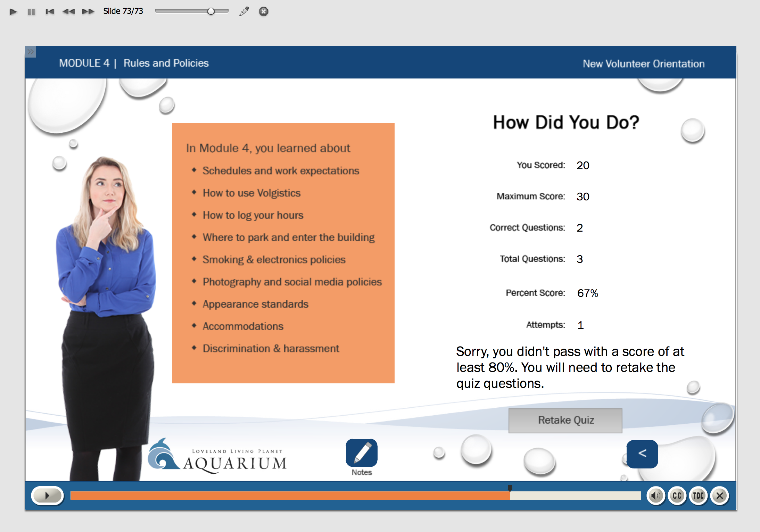The image size is (760, 532).
Task: Expand the side panel double-chevron
Action: pos(31,52)
